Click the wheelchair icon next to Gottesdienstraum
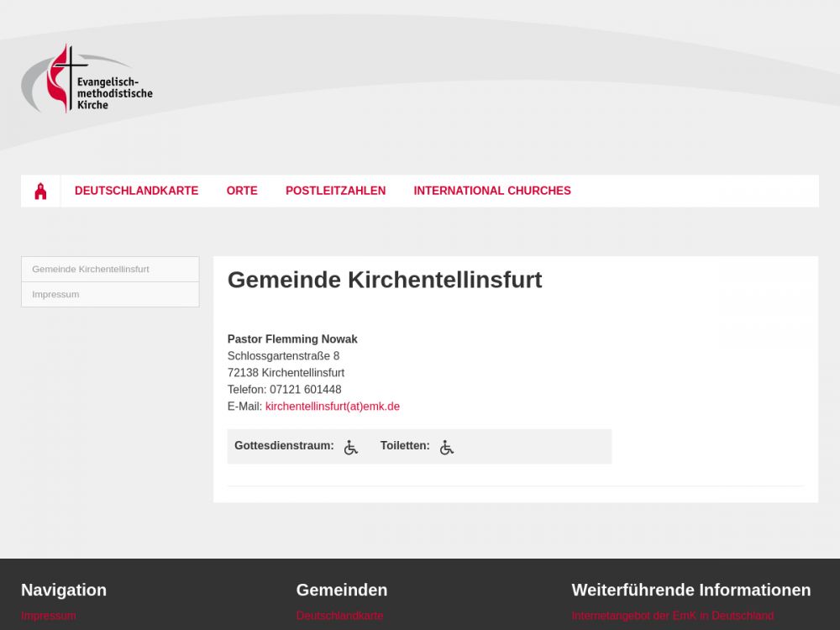Screen dimensions: 840x630 pyautogui.click(x=351, y=448)
